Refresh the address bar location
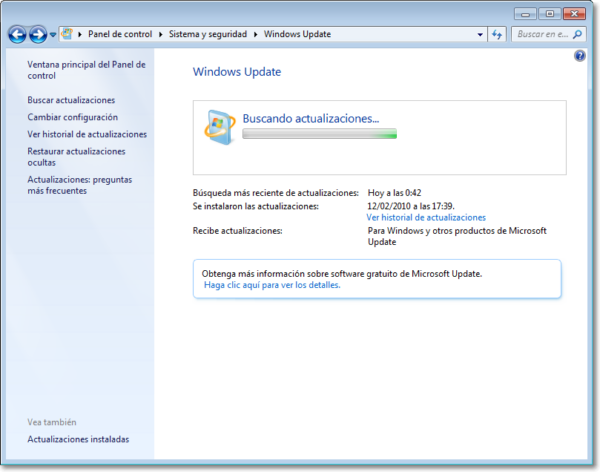The image size is (600, 472). 497,34
